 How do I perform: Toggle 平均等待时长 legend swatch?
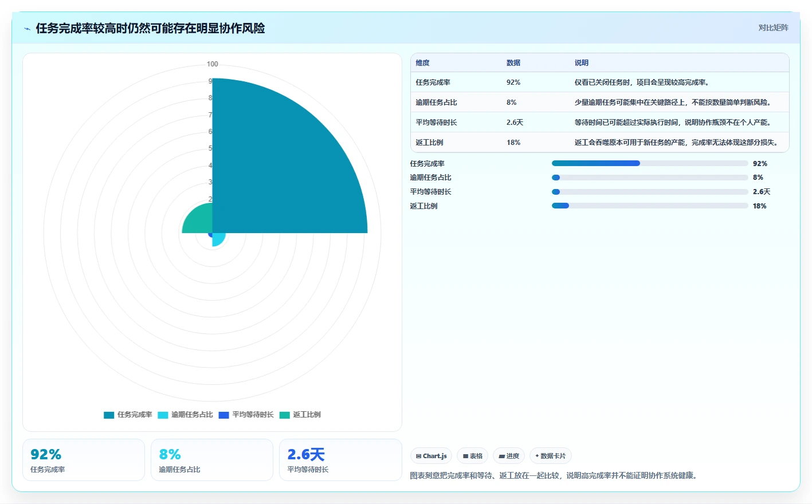[x=224, y=415]
